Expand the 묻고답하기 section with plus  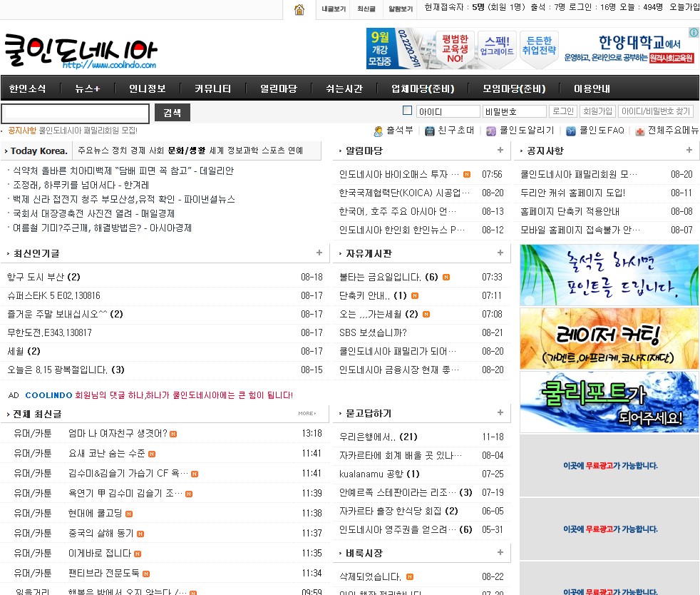(x=500, y=412)
